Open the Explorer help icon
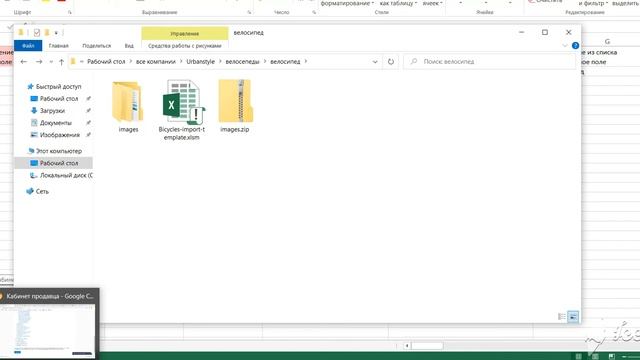The width and height of the screenshot is (640, 360). [575, 46]
